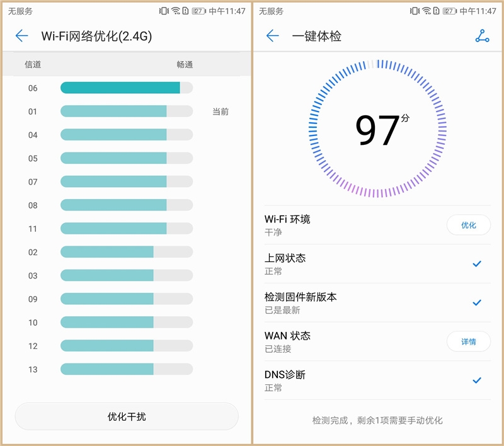Tap the checkmark next to 检测固件新版本

(476, 304)
